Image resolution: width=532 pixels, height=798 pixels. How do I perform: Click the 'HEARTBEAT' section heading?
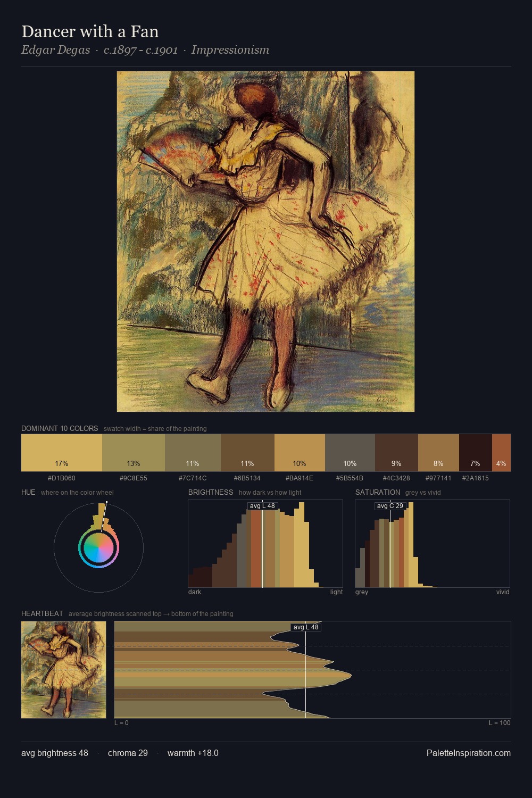pyautogui.click(x=42, y=613)
